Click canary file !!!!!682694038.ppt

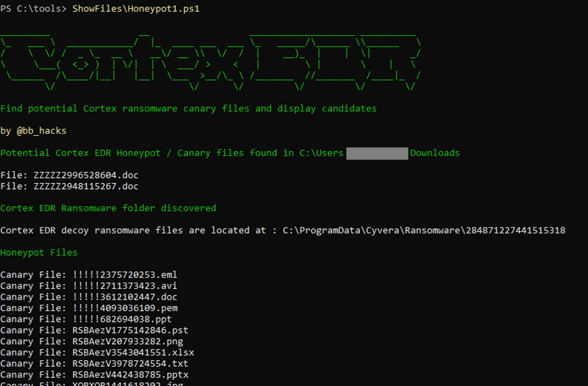(x=122, y=319)
